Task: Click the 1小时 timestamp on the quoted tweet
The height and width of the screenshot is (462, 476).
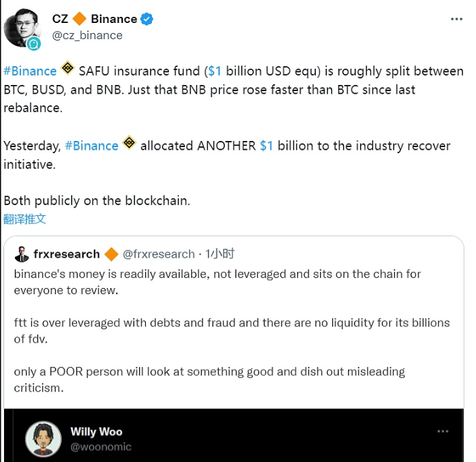Action: [220, 254]
